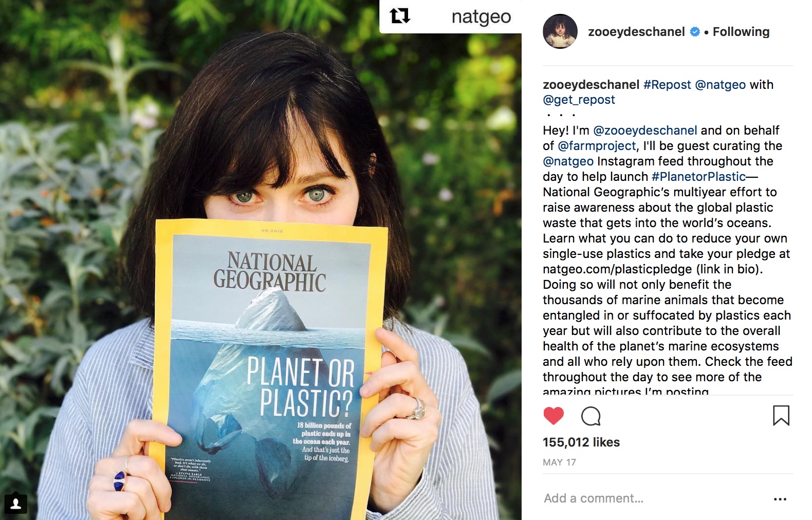Click the MAY 17 post date
Viewport: 812px width, 520px height.
pos(559,462)
